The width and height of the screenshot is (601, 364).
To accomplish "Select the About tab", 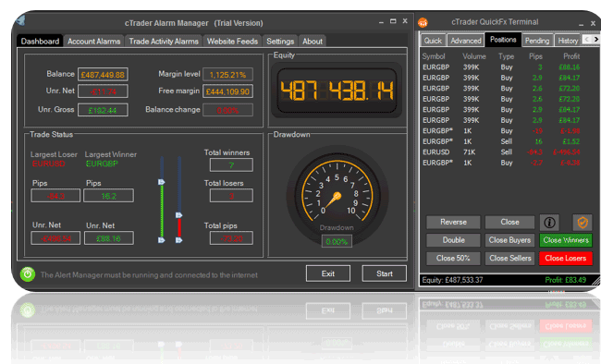I will tap(313, 42).
